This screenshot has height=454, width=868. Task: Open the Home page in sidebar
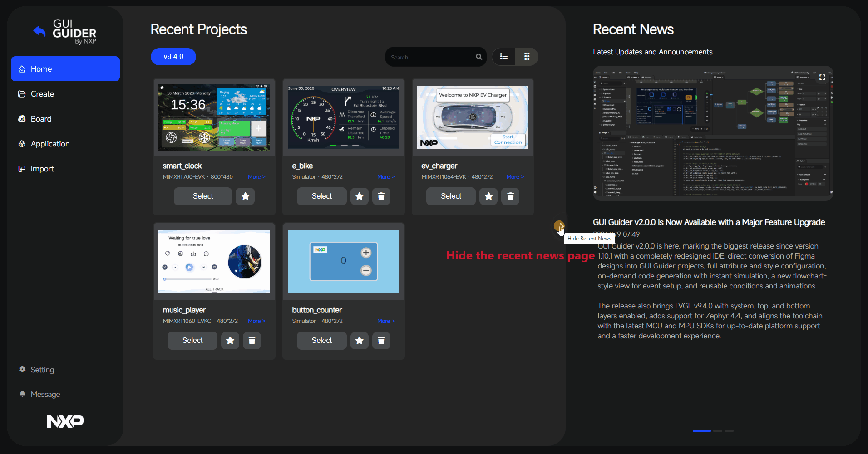65,69
